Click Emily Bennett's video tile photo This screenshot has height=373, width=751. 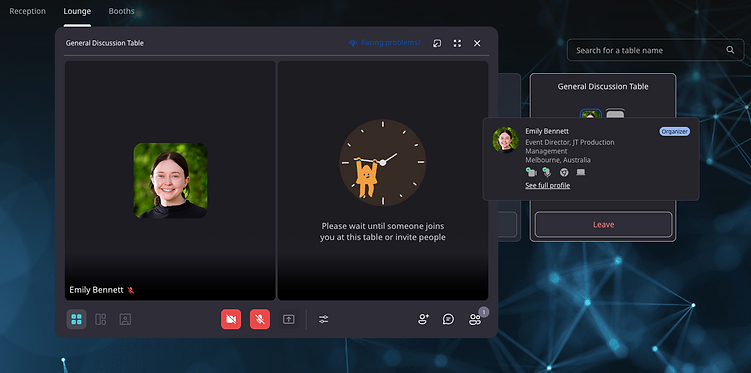(x=170, y=181)
